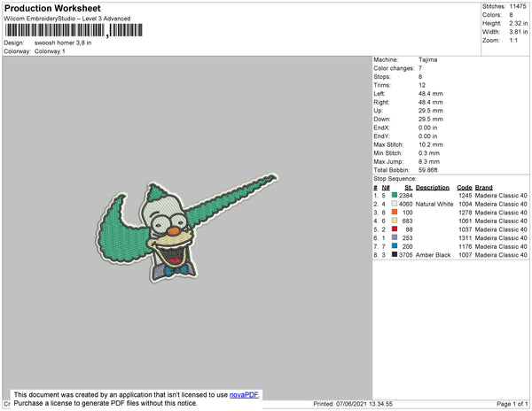This screenshot has width=532, height=411.
Task: Click the 'Purchase a license' notice line
Action: [x=106, y=403]
